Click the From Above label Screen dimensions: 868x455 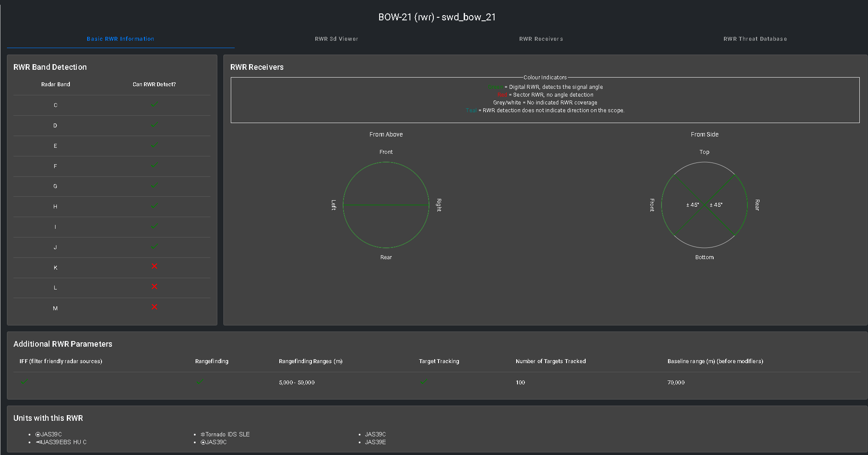pyautogui.click(x=386, y=135)
